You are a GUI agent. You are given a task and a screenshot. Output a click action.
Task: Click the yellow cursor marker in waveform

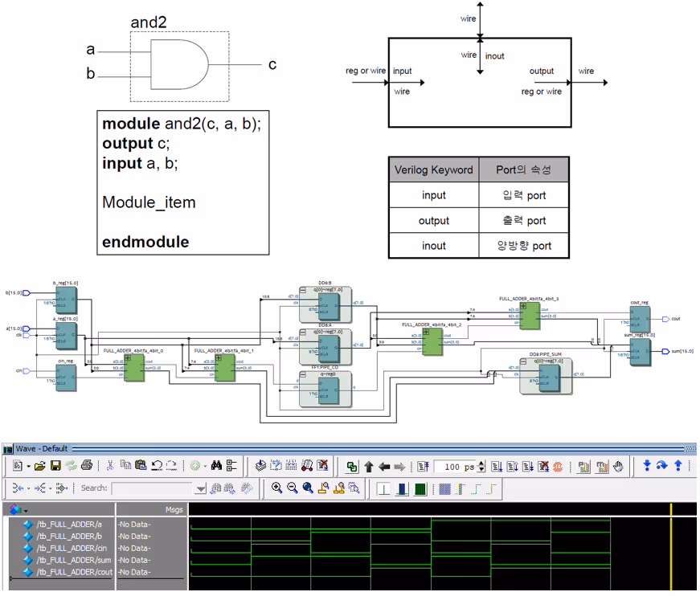coord(671,549)
